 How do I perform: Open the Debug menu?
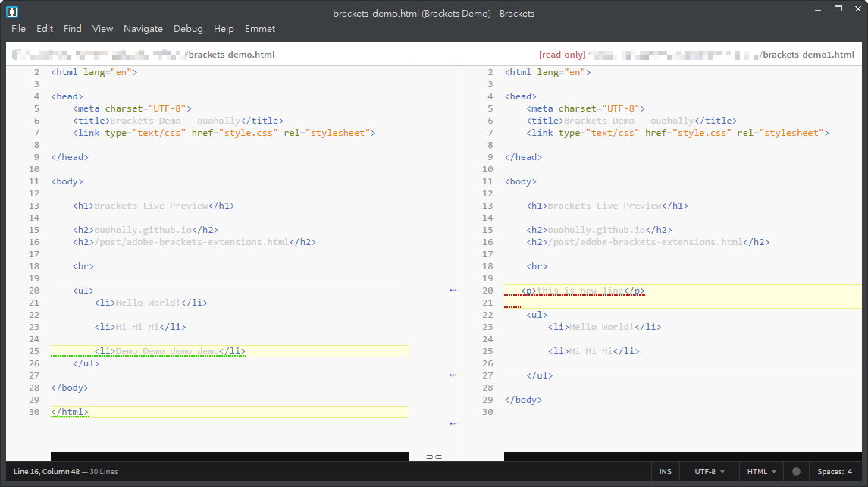(188, 29)
